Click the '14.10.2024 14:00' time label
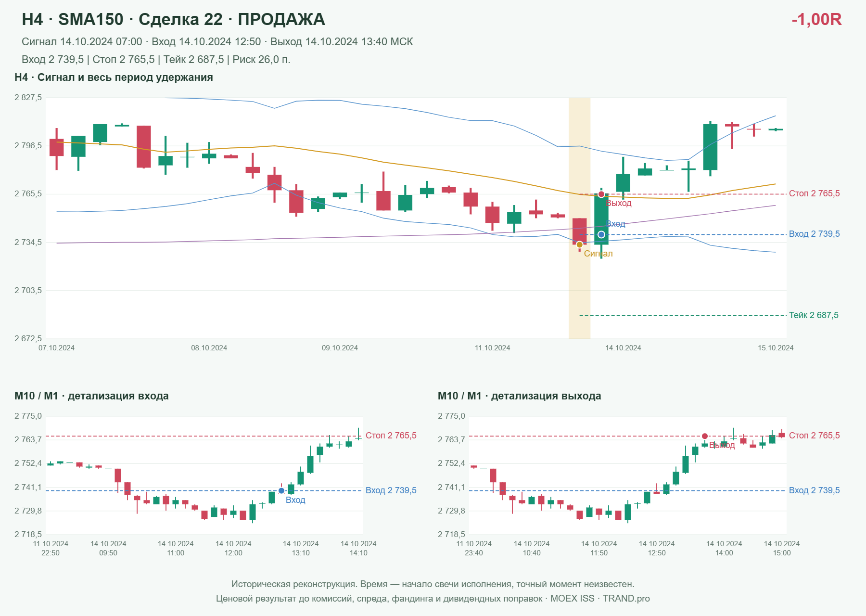Screen dimensions: 866x616 tap(724, 548)
